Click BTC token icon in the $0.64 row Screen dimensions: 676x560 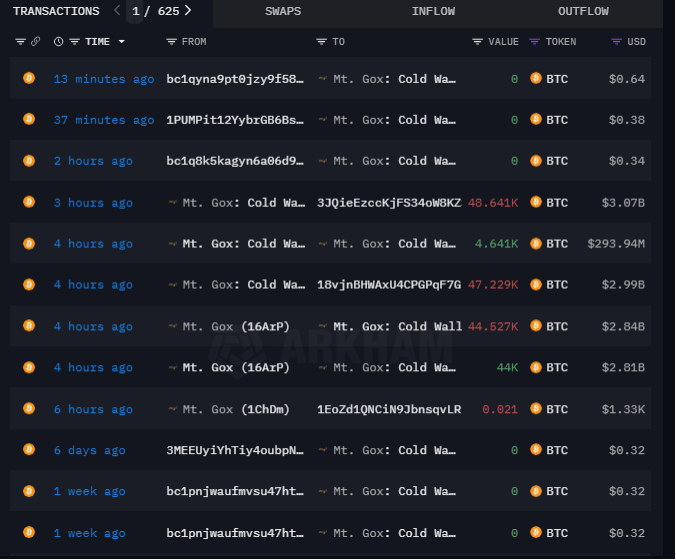pyautogui.click(x=536, y=78)
